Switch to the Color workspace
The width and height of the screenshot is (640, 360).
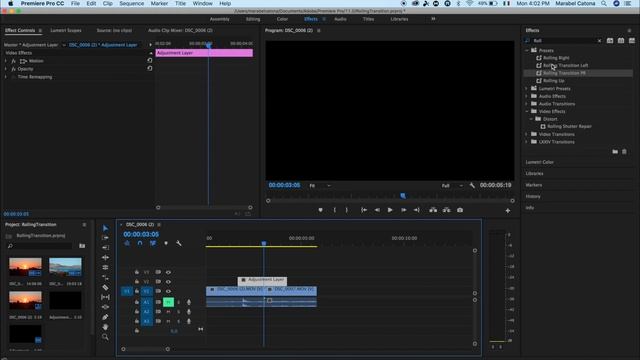[282, 19]
